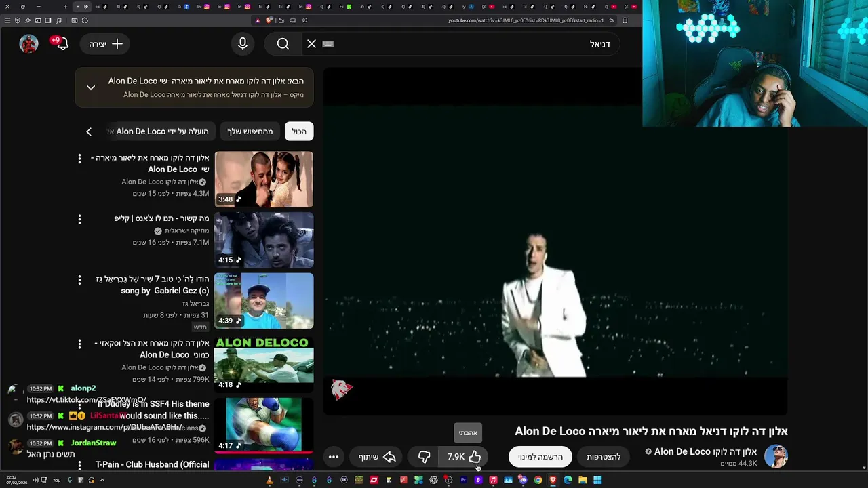868x488 pixels.
Task: Open options menu for Gabriel Gez song row
Action: pyautogui.click(x=79, y=280)
